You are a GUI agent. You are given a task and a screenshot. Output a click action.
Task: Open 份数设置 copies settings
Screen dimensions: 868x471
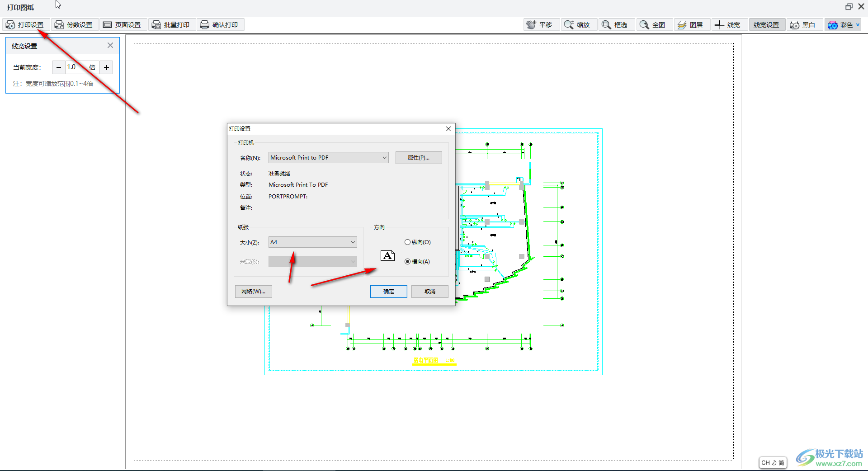(74, 25)
